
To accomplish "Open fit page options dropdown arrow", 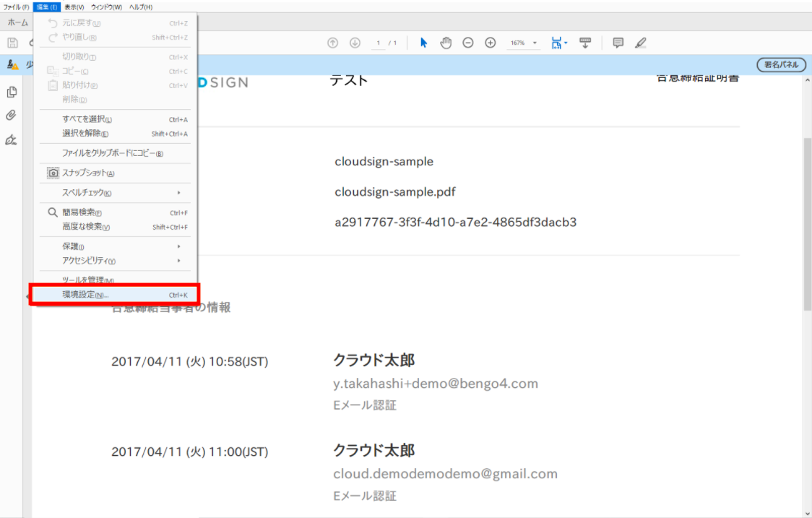I will point(566,43).
